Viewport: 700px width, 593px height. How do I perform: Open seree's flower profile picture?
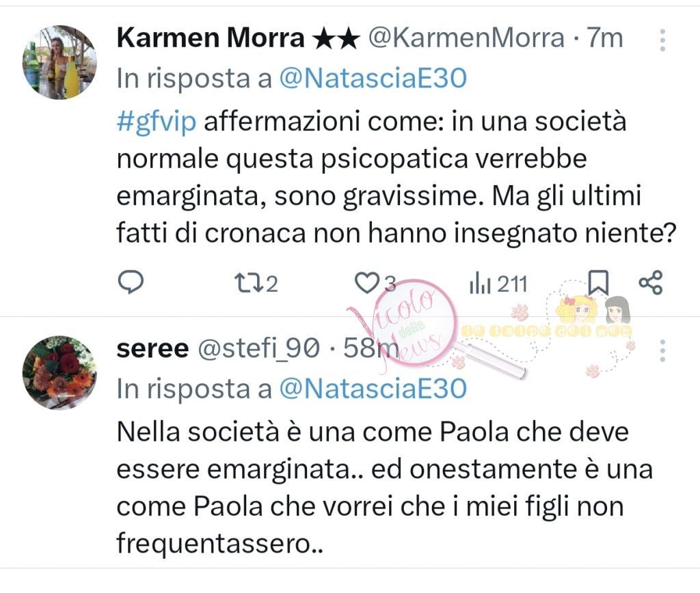coord(59,372)
